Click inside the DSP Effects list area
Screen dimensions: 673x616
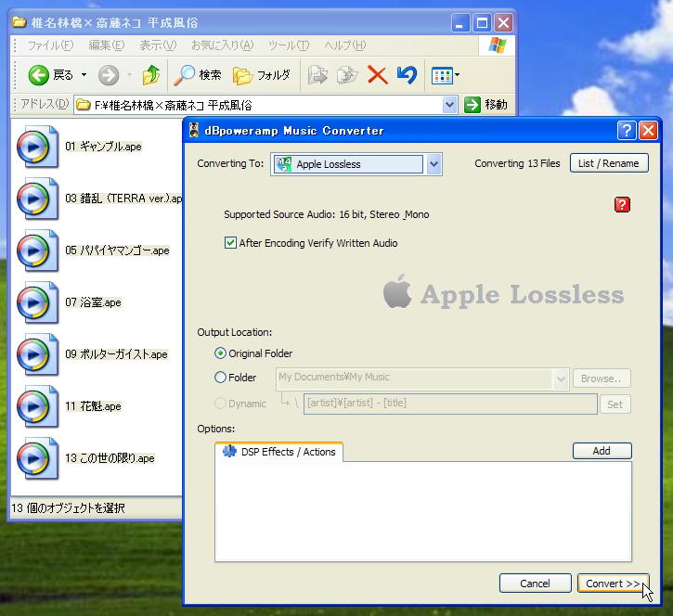(423, 511)
